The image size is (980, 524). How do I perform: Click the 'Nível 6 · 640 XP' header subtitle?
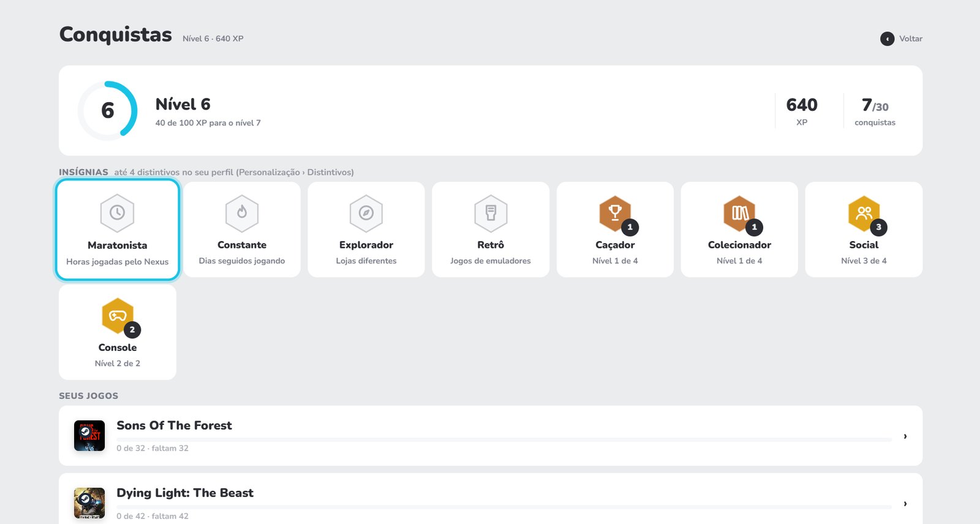coord(213,39)
